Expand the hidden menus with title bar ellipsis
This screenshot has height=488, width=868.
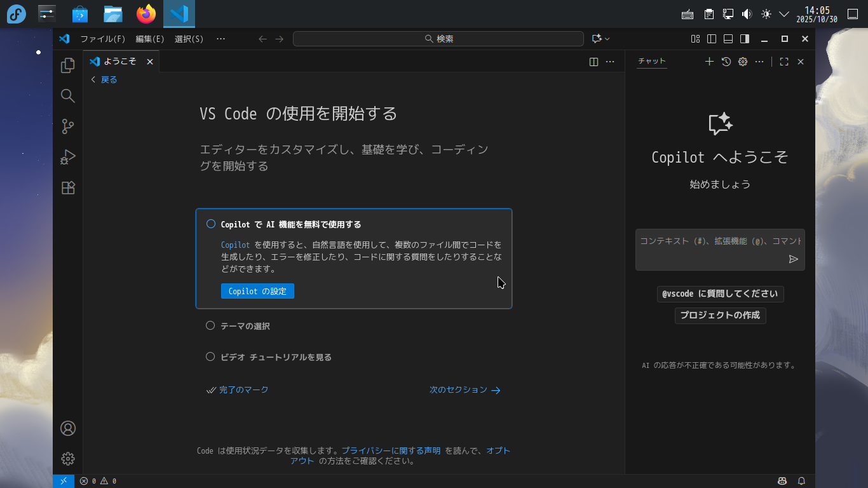(x=220, y=39)
